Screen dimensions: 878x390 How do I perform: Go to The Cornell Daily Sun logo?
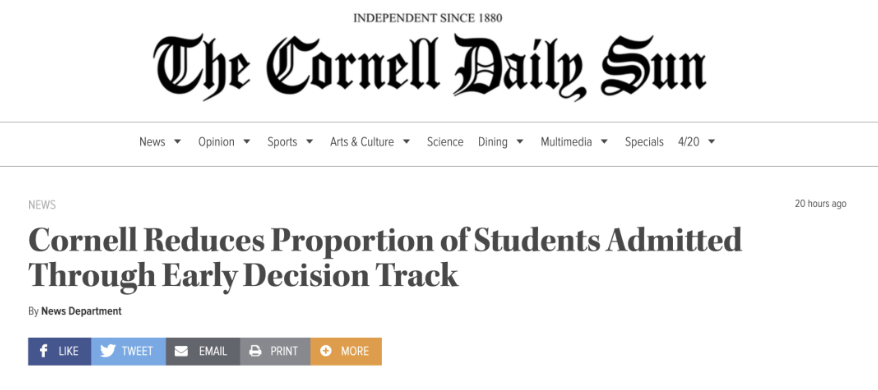coord(429,67)
